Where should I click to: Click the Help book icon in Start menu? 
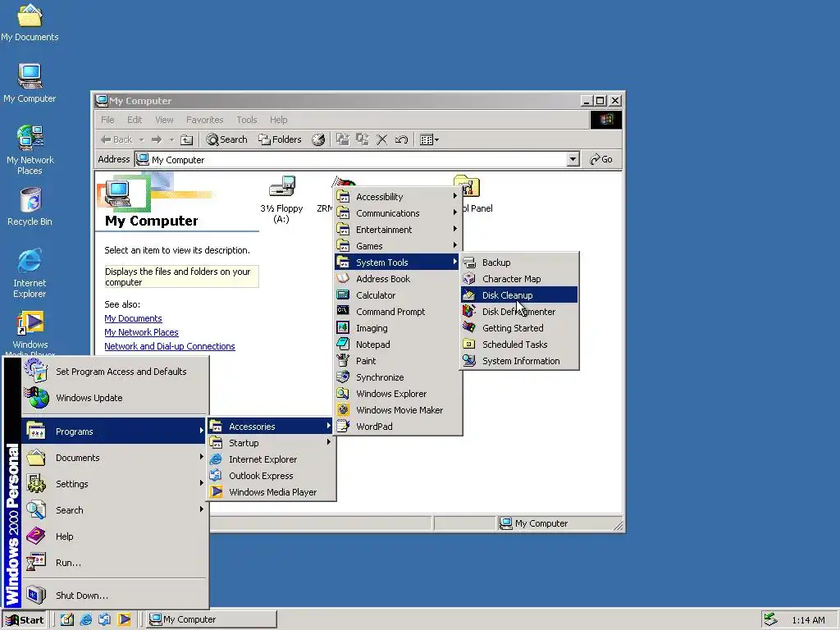click(x=36, y=536)
